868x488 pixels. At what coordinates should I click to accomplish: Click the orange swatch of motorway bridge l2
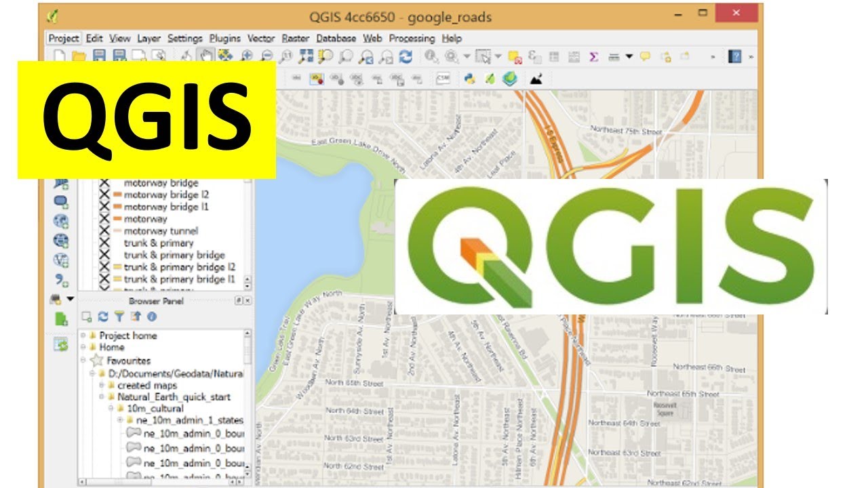pyautogui.click(x=116, y=195)
